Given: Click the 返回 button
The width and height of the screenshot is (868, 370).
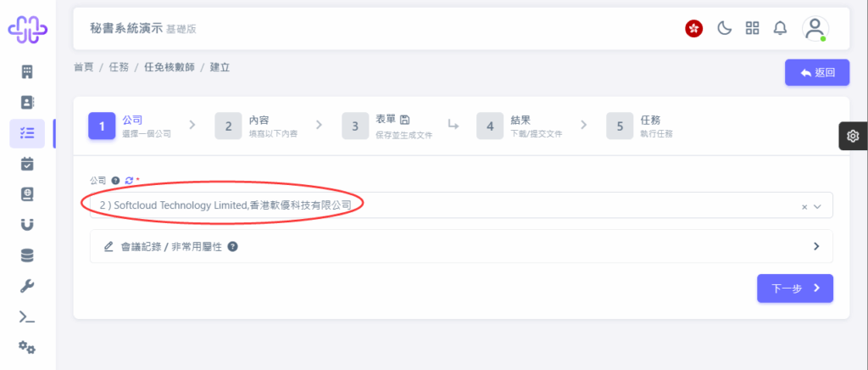Looking at the screenshot, I should [x=817, y=73].
